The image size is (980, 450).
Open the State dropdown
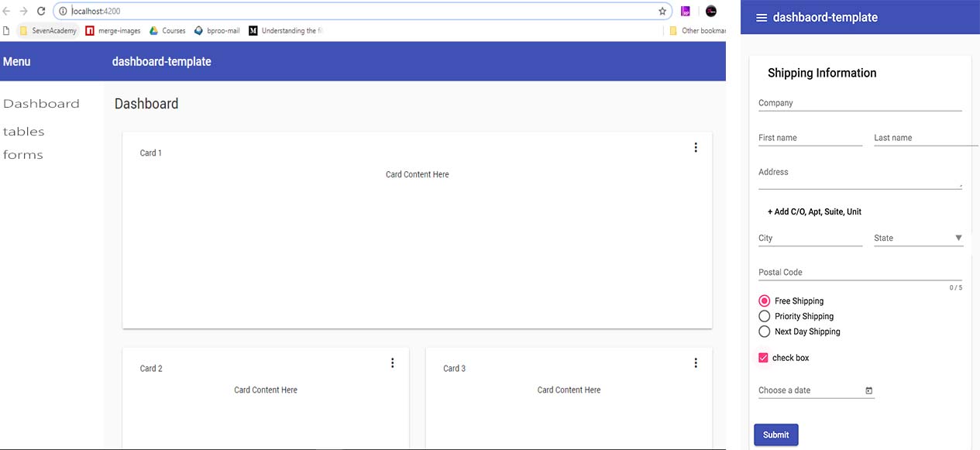coord(958,238)
